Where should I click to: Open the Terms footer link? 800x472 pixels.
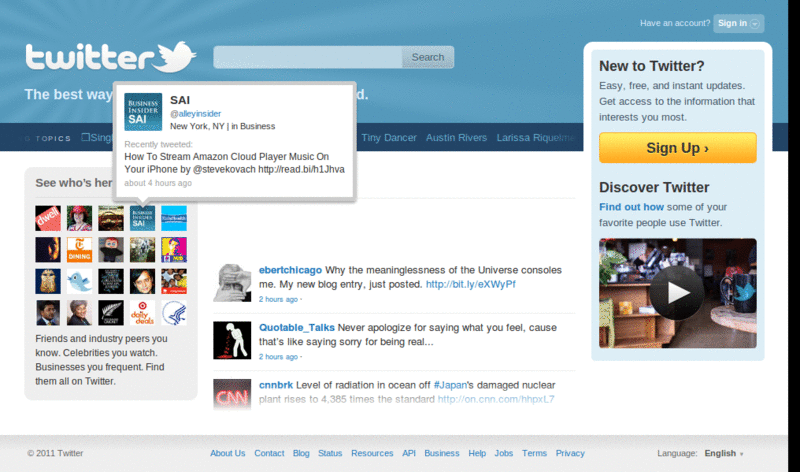[x=534, y=453]
